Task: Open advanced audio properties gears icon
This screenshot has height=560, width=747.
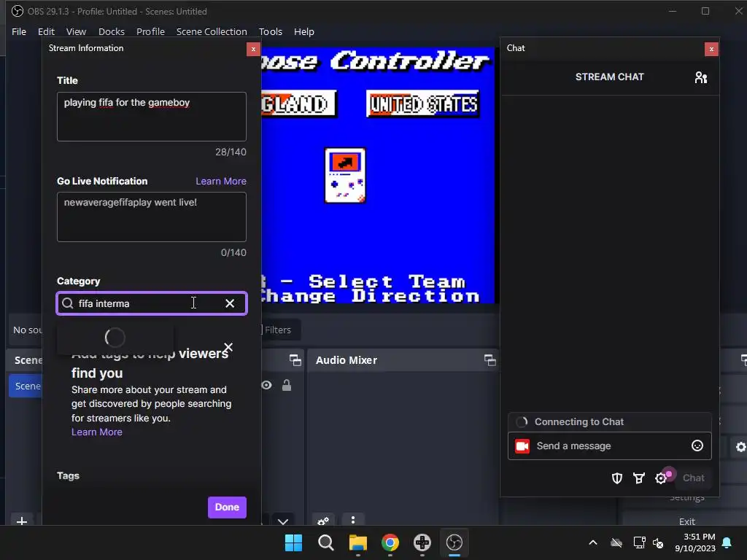Action: click(323, 521)
